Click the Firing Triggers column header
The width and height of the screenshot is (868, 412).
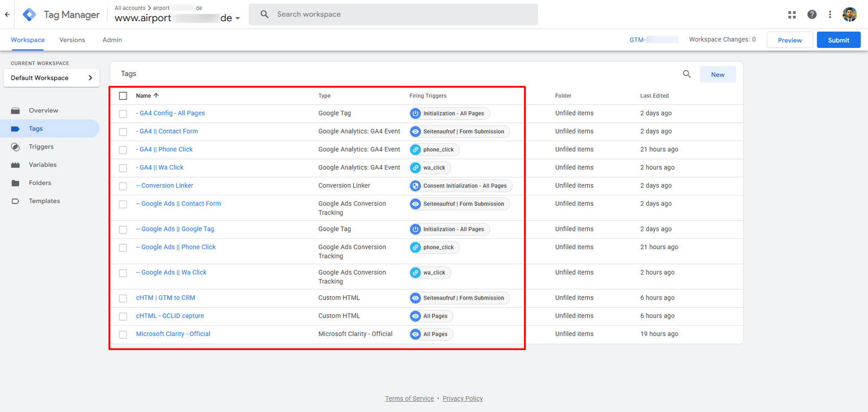(x=428, y=96)
